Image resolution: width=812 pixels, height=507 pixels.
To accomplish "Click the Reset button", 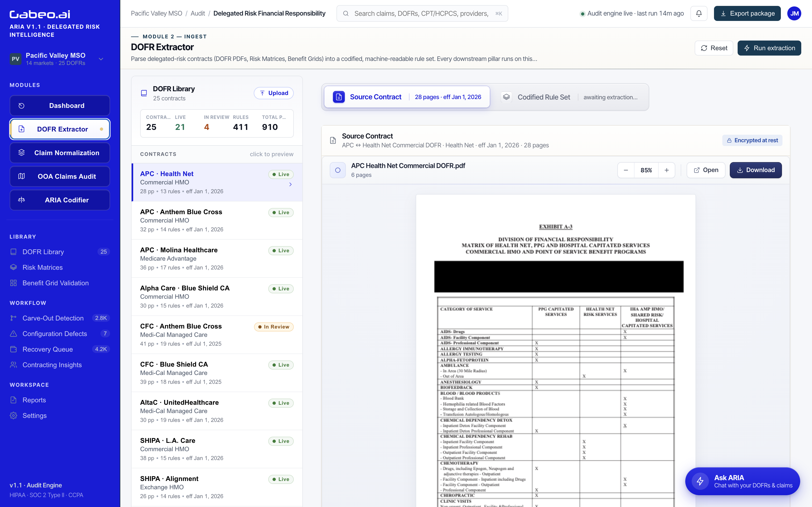I will (x=714, y=48).
